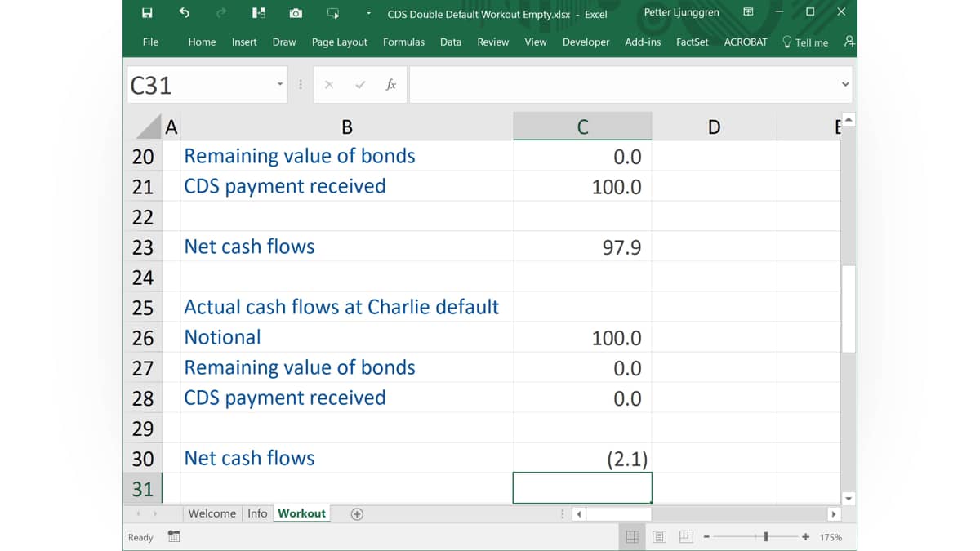Open the Add-ins tab
This screenshot has width=980, height=551.
click(x=643, y=42)
